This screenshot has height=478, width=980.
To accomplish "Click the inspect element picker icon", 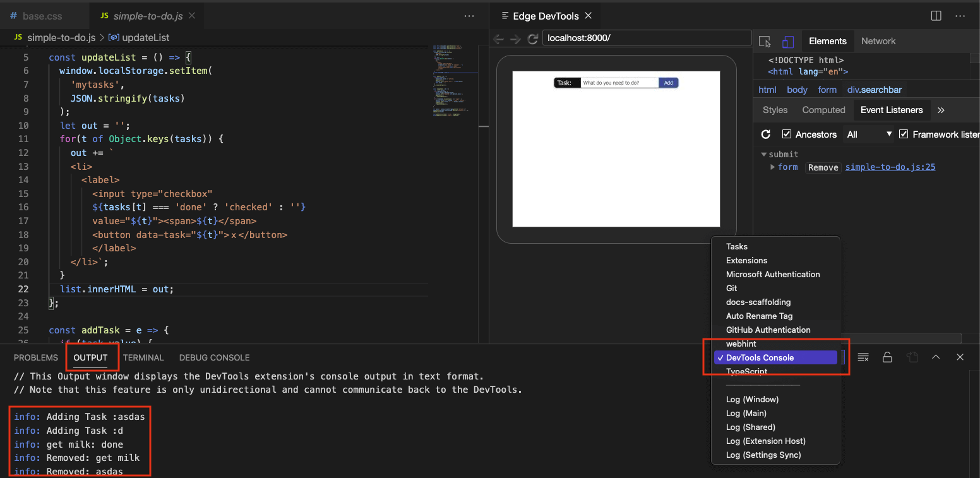I will [x=765, y=40].
